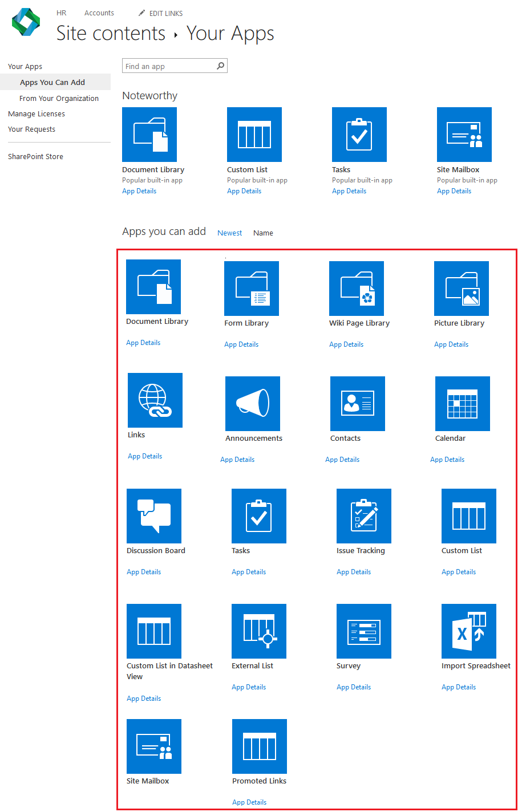Select the Calendar app icon
This screenshot has height=812, width=522.
click(x=462, y=404)
